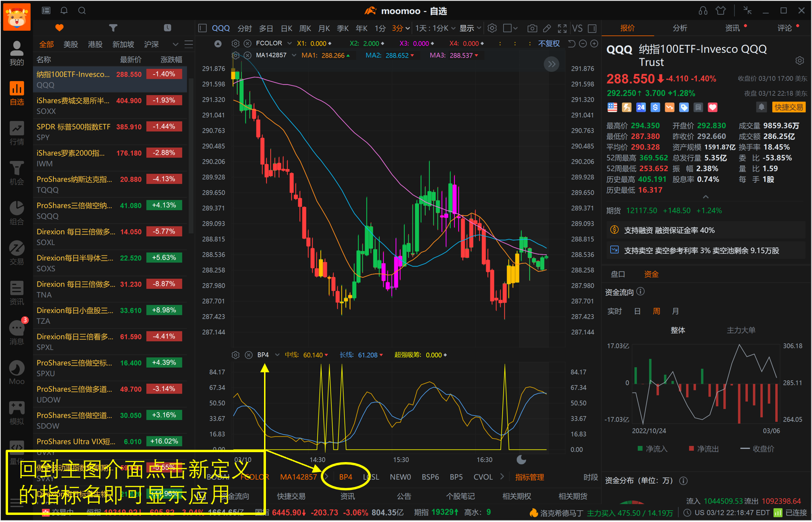812x522 pixels.
Task: Toggle night mode moon icon below chart
Action: coord(521,460)
